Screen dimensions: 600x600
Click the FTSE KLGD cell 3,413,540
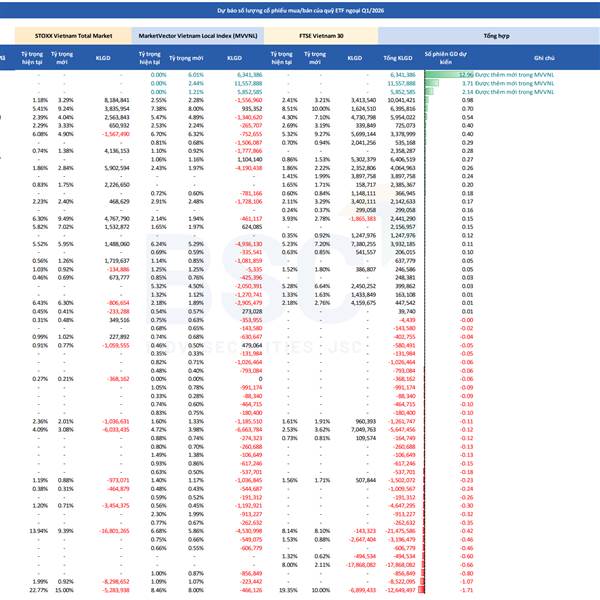(x=363, y=100)
